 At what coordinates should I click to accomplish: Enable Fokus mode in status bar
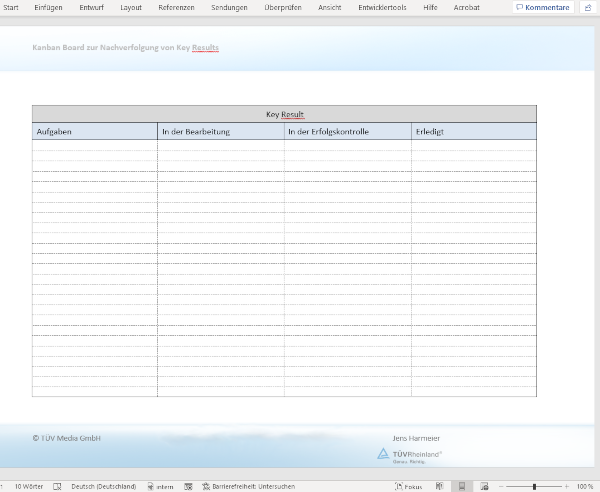click(x=407, y=486)
